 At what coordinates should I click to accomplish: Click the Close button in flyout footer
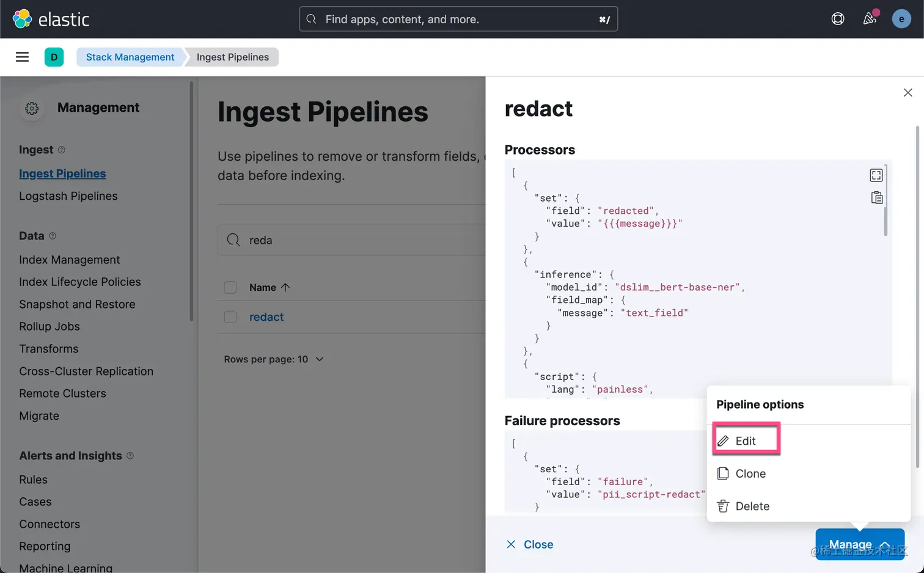[530, 544]
